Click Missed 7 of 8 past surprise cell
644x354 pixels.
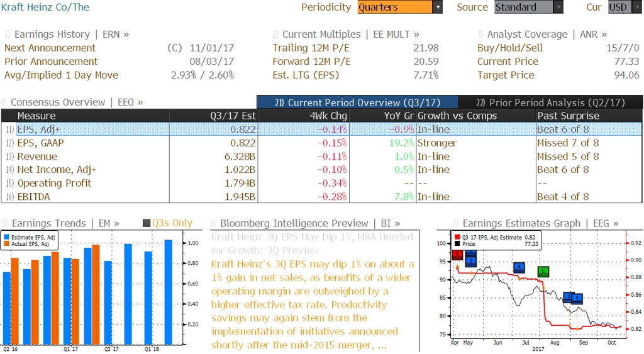(x=568, y=143)
